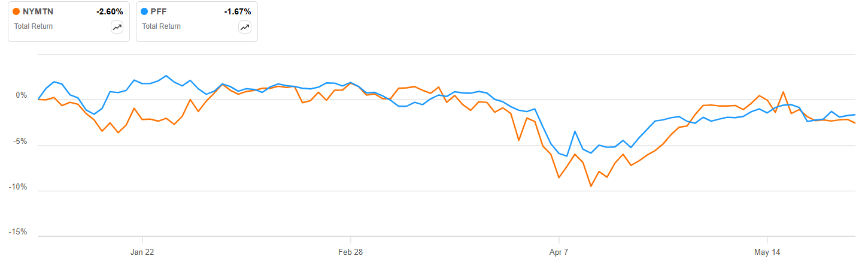Image resolution: width=868 pixels, height=274 pixels.
Task: Select Total Return under NYMTN
Action: (x=34, y=26)
